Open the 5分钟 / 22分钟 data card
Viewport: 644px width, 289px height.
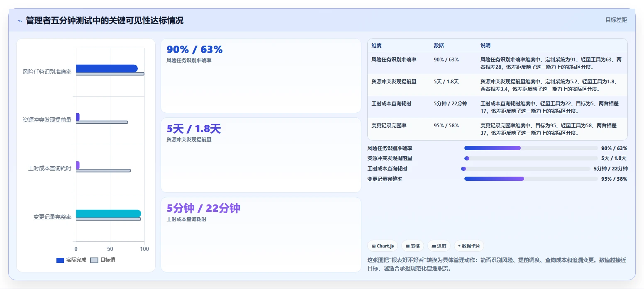[x=261, y=235]
